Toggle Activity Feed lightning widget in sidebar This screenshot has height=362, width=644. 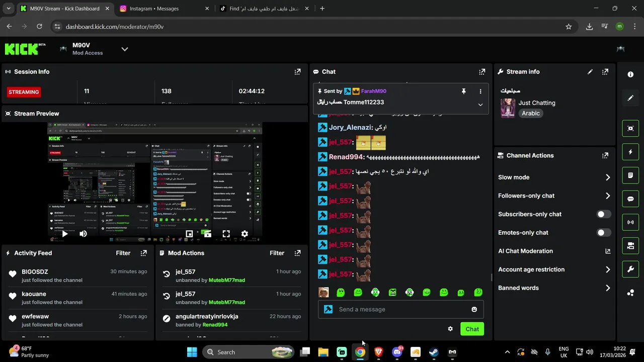pyautogui.click(x=630, y=151)
